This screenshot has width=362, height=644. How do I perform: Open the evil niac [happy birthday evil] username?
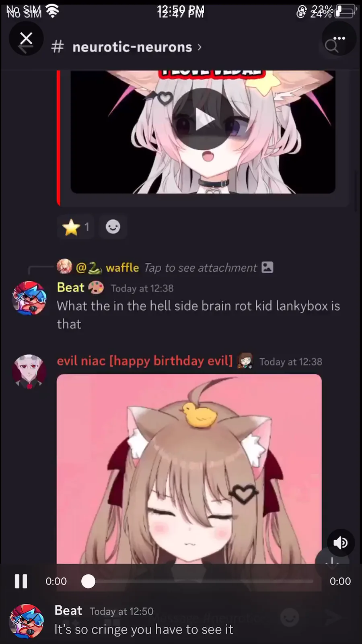click(x=145, y=361)
